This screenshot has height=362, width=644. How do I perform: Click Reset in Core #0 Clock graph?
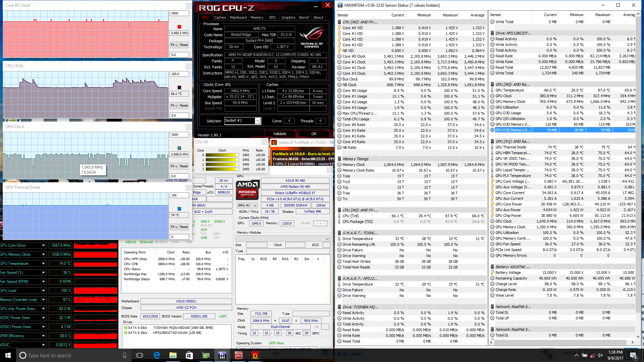tap(184, 45)
